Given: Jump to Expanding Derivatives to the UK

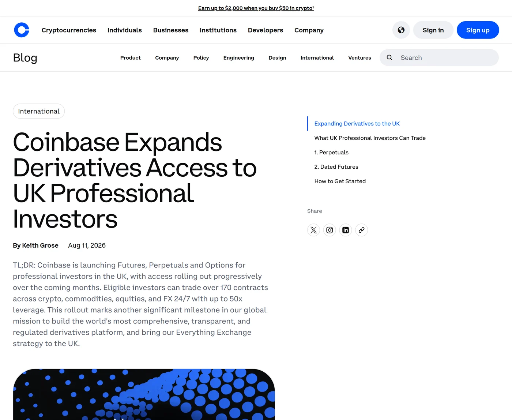Looking at the screenshot, I should pyautogui.click(x=357, y=124).
